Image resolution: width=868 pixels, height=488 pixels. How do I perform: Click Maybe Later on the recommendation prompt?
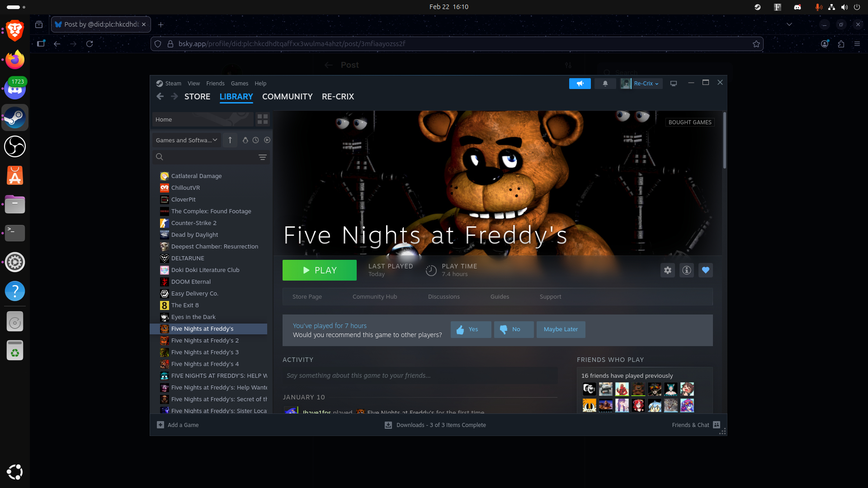point(561,329)
